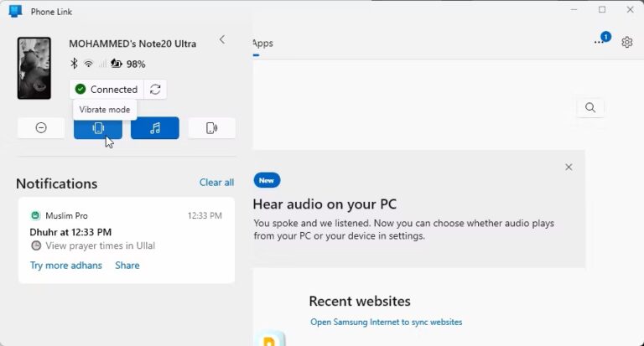The height and width of the screenshot is (346, 644).
Task: Click the New badge on banner
Action: coord(267,180)
